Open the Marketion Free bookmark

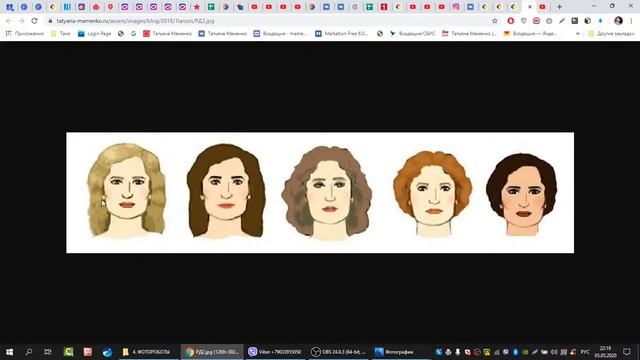341,33
